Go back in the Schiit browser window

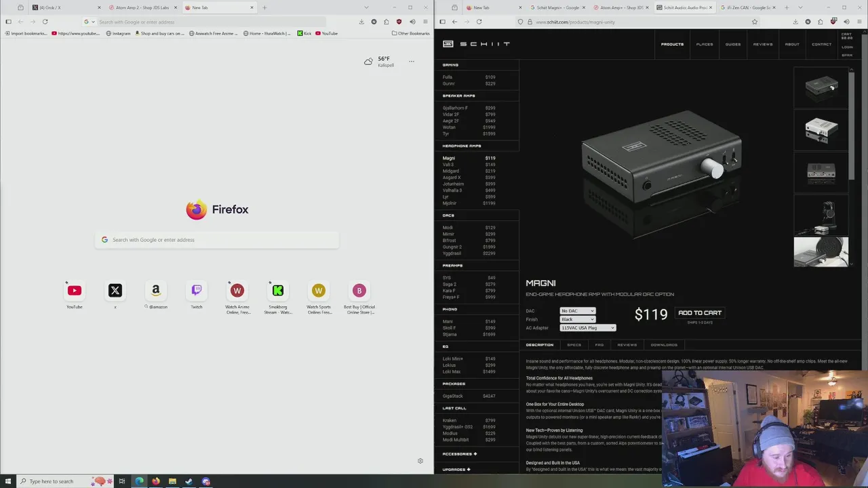point(454,22)
